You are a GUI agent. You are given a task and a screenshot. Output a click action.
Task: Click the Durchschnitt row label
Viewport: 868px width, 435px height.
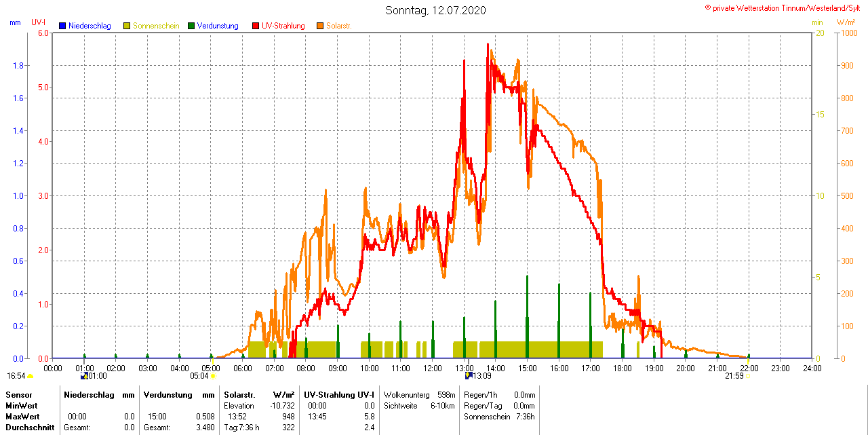pyautogui.click(x=30, y=428)
